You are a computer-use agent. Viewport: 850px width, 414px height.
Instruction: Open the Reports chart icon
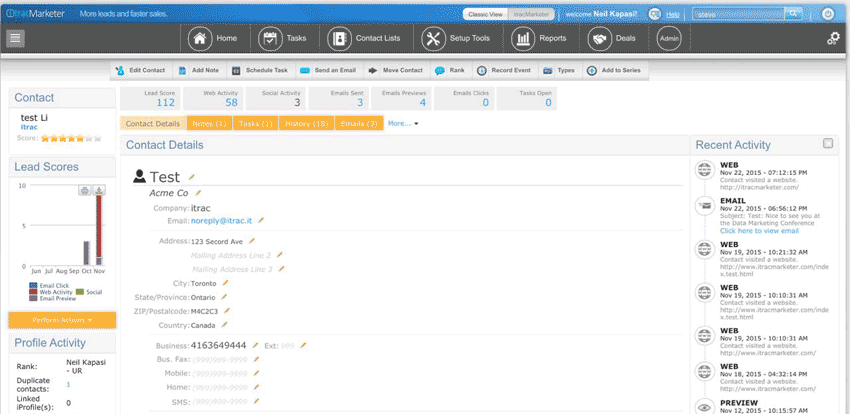pos(523,38)
